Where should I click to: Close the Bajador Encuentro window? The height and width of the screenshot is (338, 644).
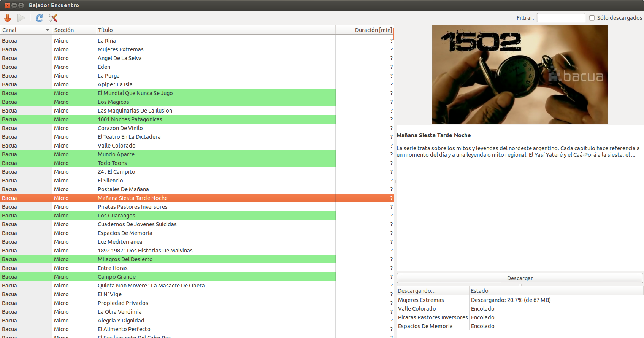(7, 5)
